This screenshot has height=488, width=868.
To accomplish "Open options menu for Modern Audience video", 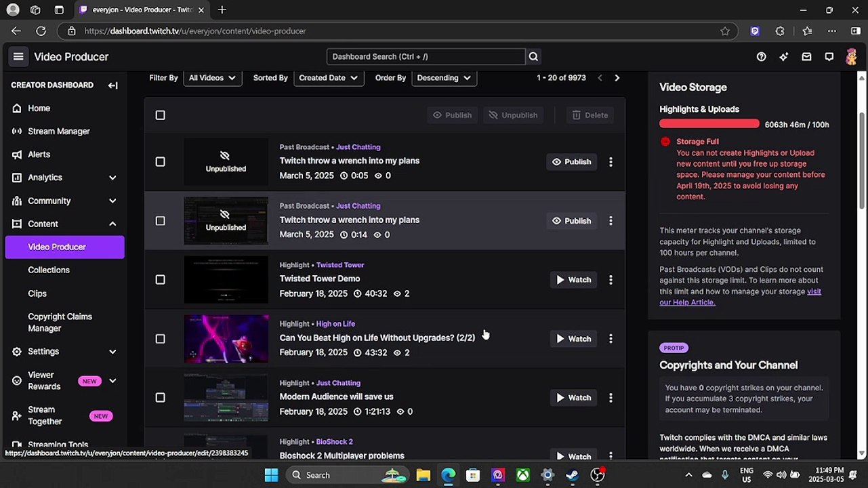I will tap(611, 398).
